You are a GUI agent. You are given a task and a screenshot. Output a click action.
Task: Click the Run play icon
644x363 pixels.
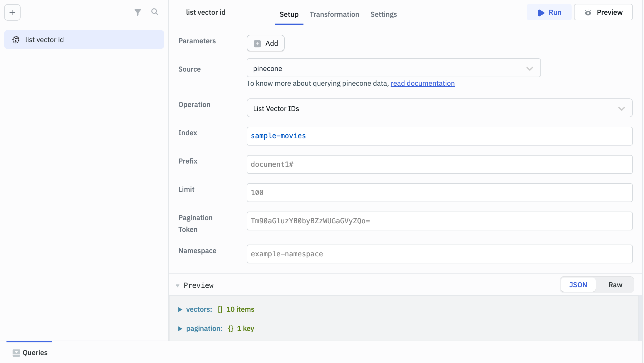coord(541,13)
